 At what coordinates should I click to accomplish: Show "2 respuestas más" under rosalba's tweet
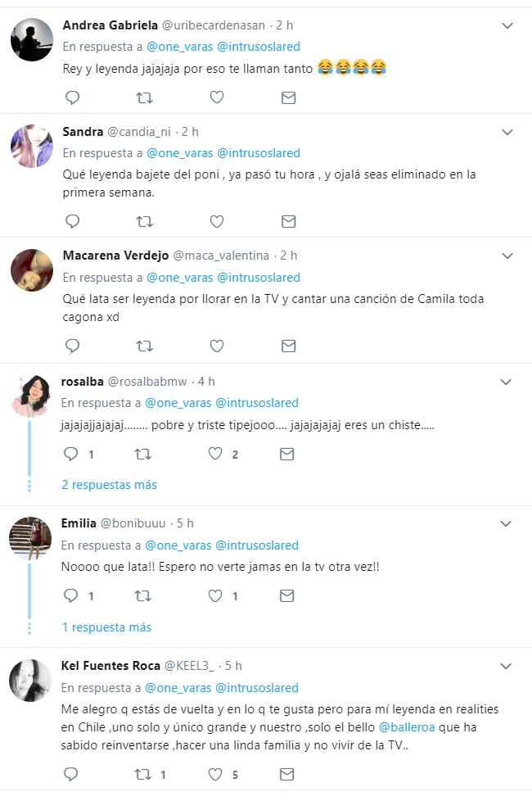click(109, 485)
